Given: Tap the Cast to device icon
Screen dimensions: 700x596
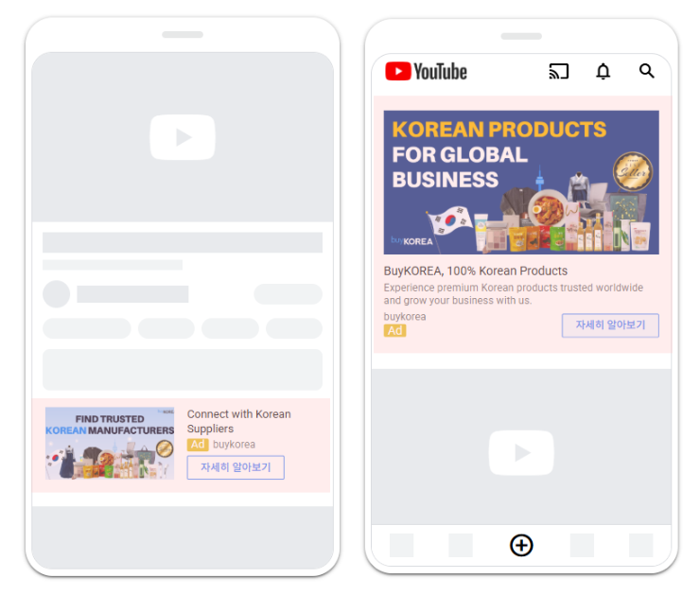Looking at the screenshot, I should pos(559,72).
